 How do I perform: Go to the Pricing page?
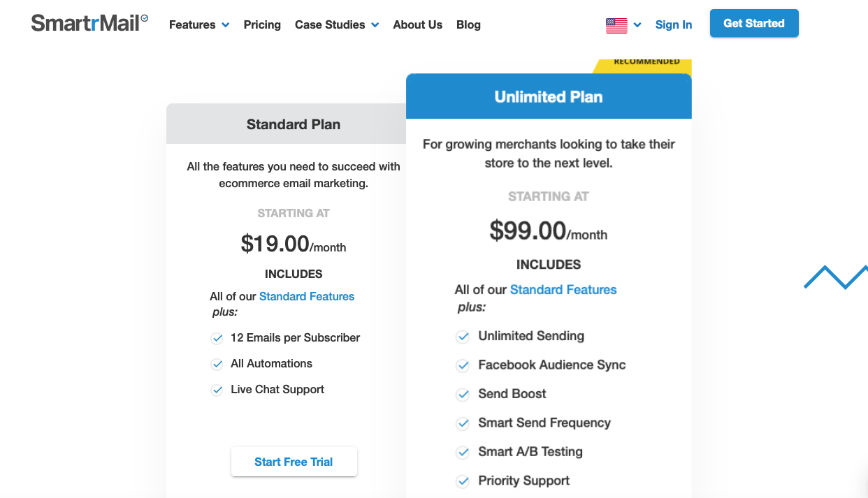coord(262,25)
